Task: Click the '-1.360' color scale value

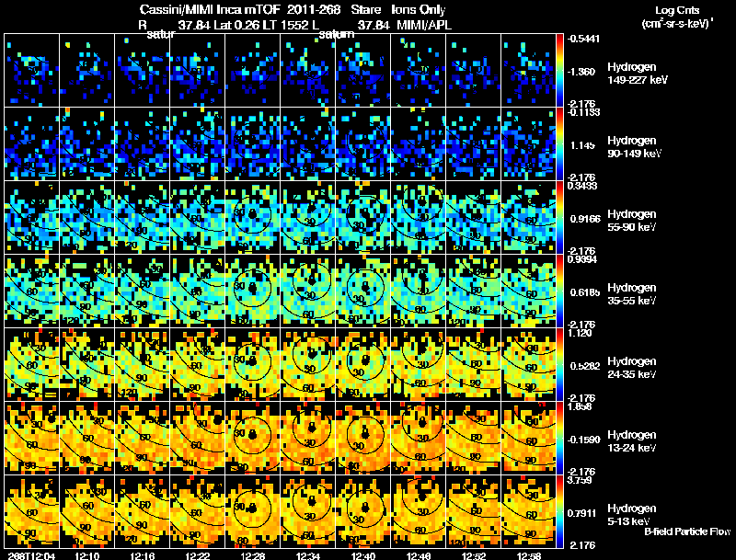Action: click(x=582, y=72)
